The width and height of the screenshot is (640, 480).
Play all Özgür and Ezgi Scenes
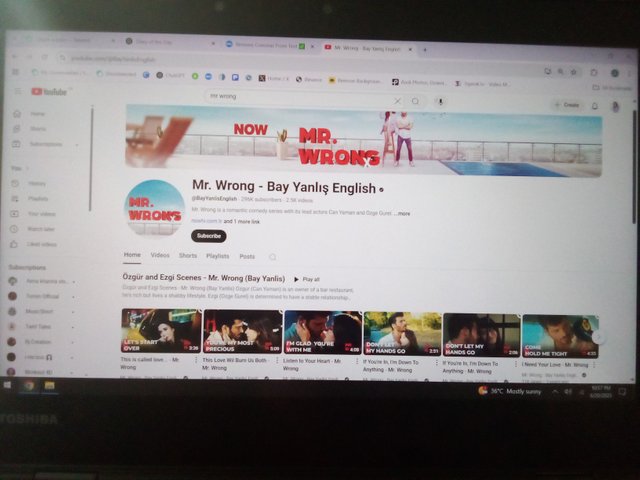[307, 280]
